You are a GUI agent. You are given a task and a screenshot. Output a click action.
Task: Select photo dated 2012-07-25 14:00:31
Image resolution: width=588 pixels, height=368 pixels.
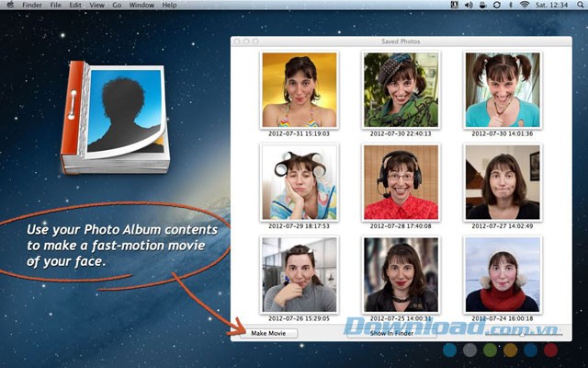(x=401, y=275)
